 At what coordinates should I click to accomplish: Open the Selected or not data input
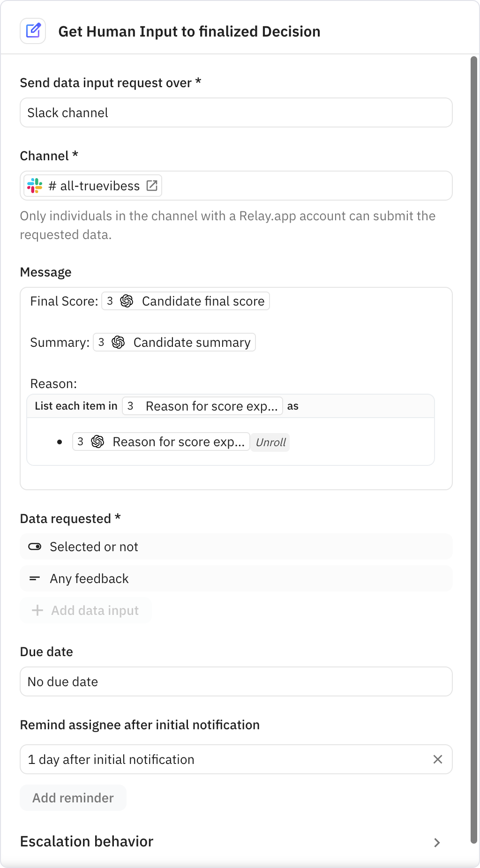click(x=236, y=546)
